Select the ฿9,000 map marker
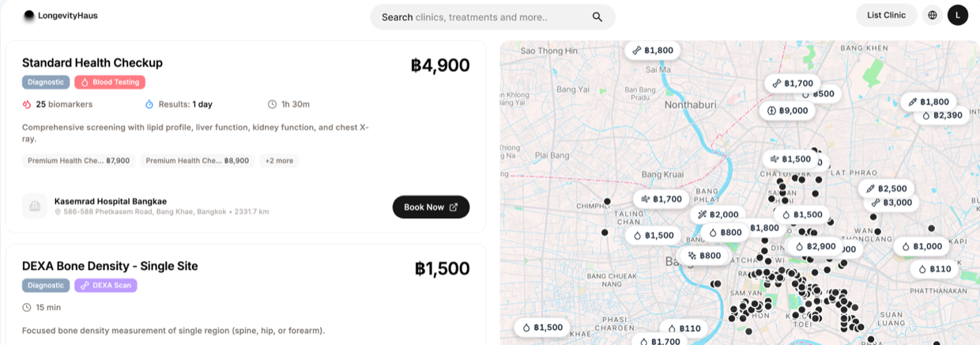980x345 pixels. click(788, 111)
